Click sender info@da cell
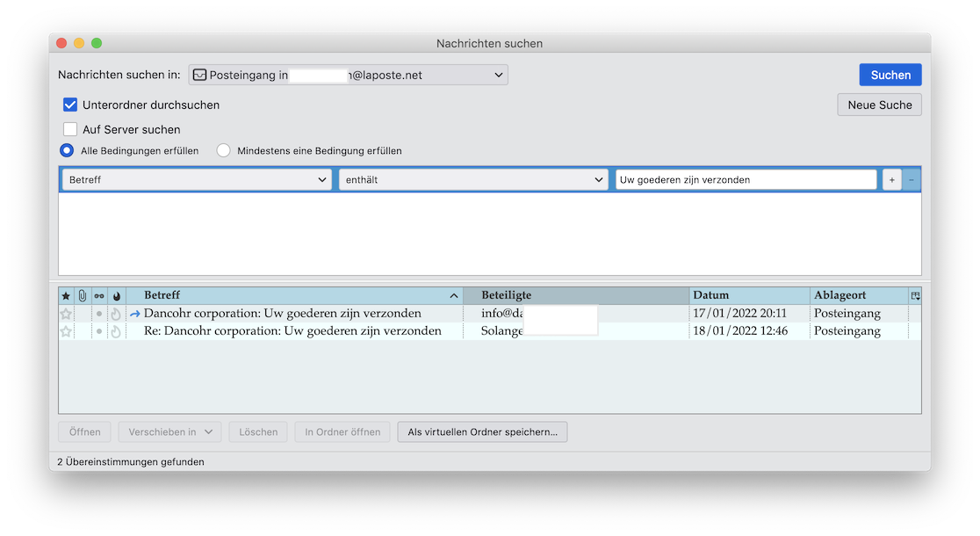Screen dimensions: 980x536 502,314
